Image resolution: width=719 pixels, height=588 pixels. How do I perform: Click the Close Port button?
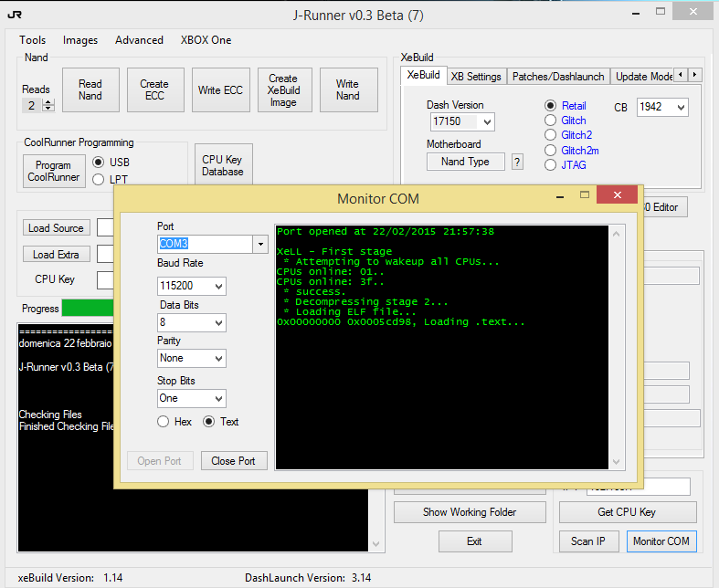tap(233, 461)
